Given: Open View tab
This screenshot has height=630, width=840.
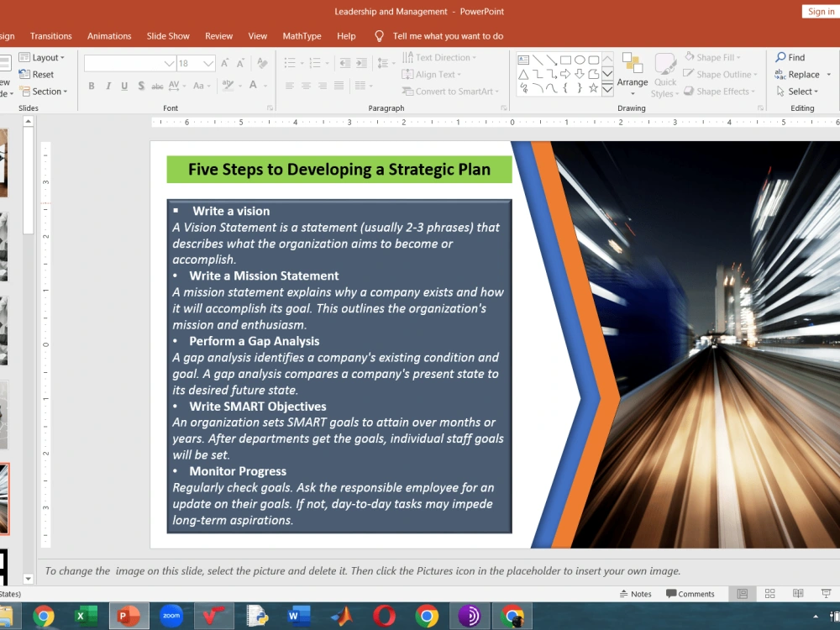Looking at the screenshot, I should click(x=258, y=36).
